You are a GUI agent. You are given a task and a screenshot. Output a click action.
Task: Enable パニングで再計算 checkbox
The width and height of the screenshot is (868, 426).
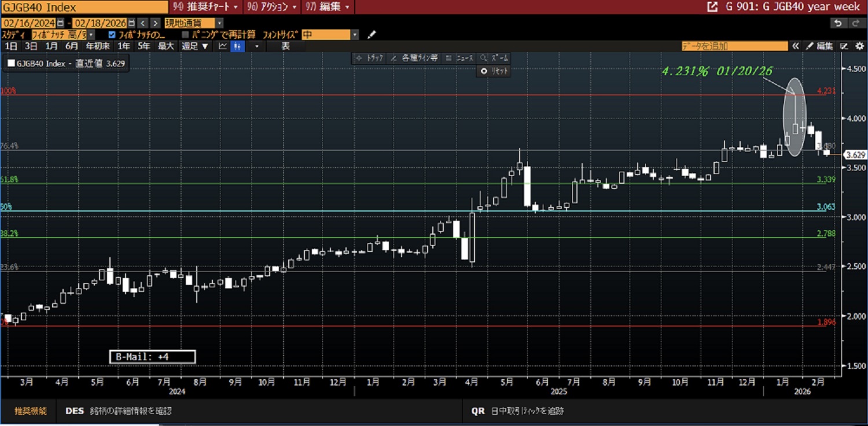pos(185,35)
